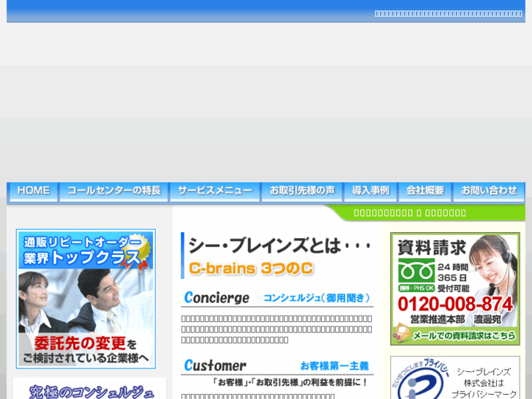Open the 導入事例 navigation item
Image resolution: width=532 pixels, height=399 pixels.
tap(370, 191)
